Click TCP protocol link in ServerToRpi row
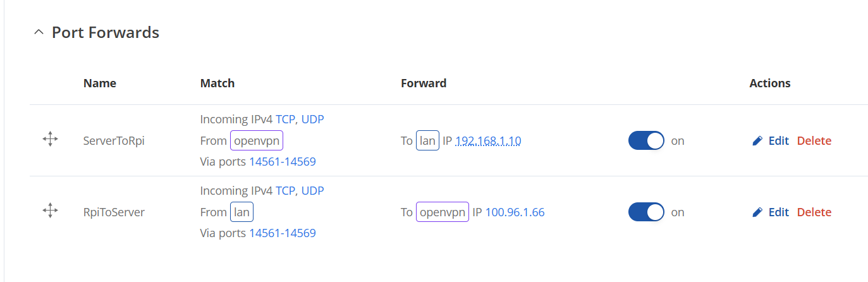 coord(285,120)
